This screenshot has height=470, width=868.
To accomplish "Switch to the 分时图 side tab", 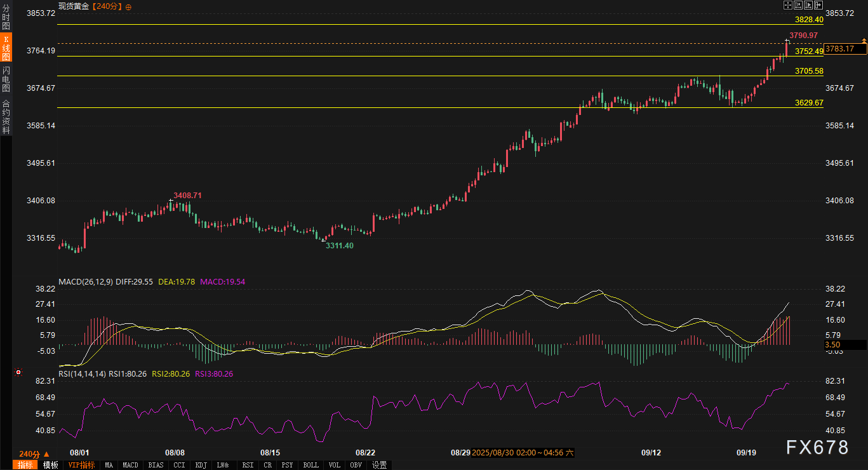I will [x=6, y=17].
